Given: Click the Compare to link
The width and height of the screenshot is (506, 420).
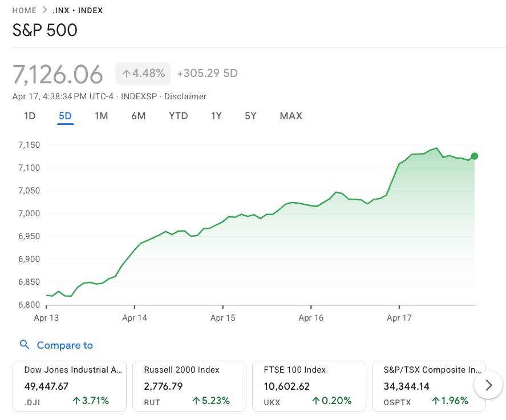Looking at the screenshot, I should (x=64, y=345).
